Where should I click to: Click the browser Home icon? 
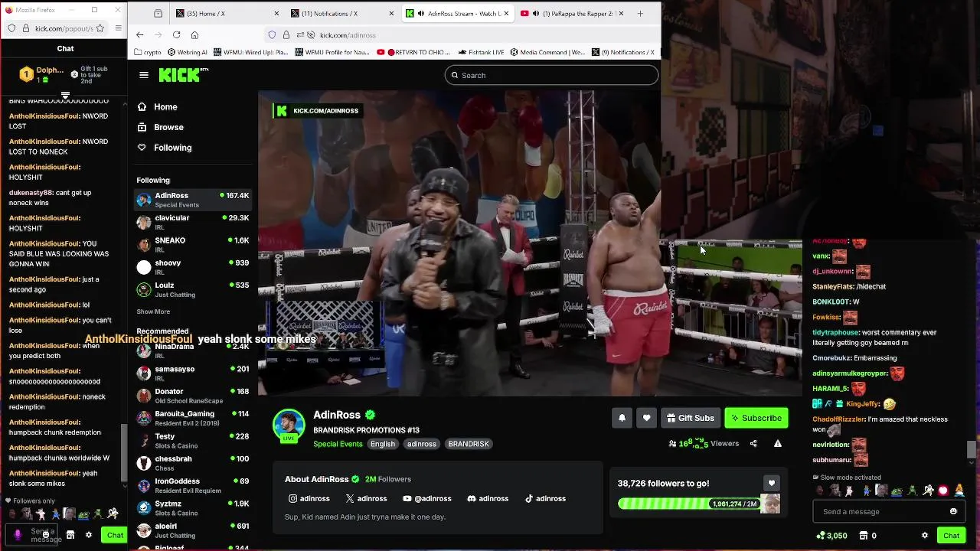pyautogui.click(x=194, y=35)
